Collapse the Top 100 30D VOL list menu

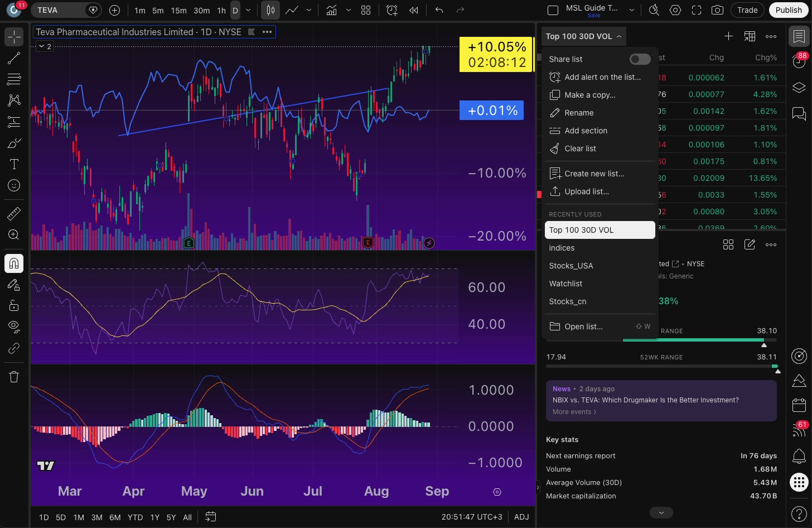[583, 36]
